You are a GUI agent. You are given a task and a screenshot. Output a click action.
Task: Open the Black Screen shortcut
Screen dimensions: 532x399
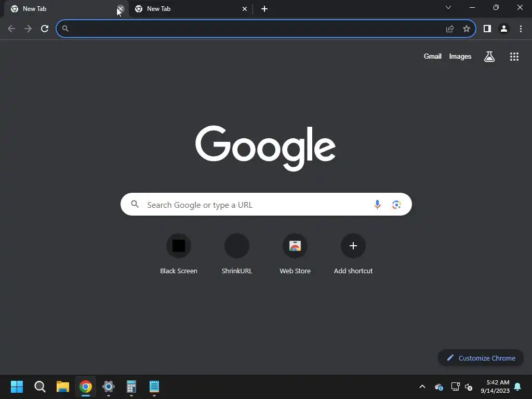(179, 254)
